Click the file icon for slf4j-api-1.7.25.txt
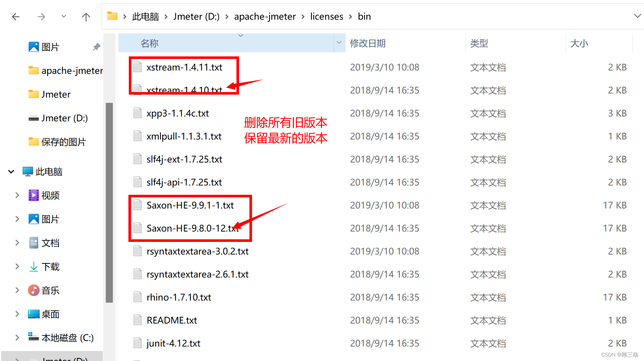 [138, 182]
